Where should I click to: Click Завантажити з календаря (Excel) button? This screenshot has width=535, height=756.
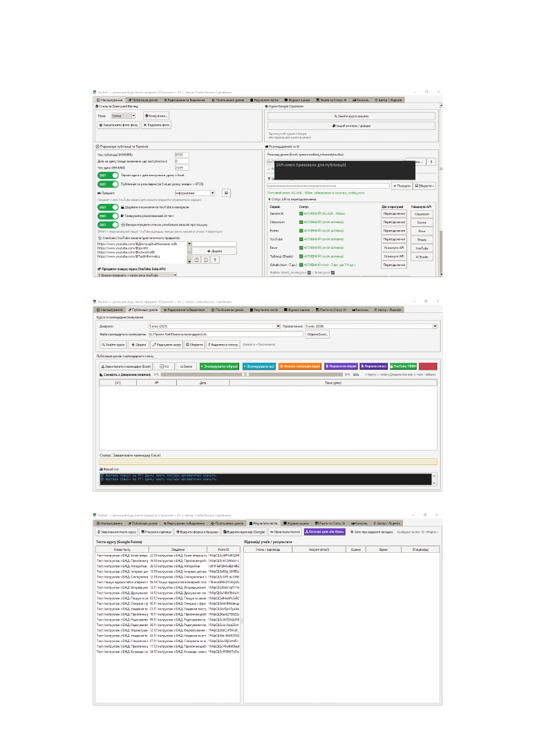click(126, 366)
